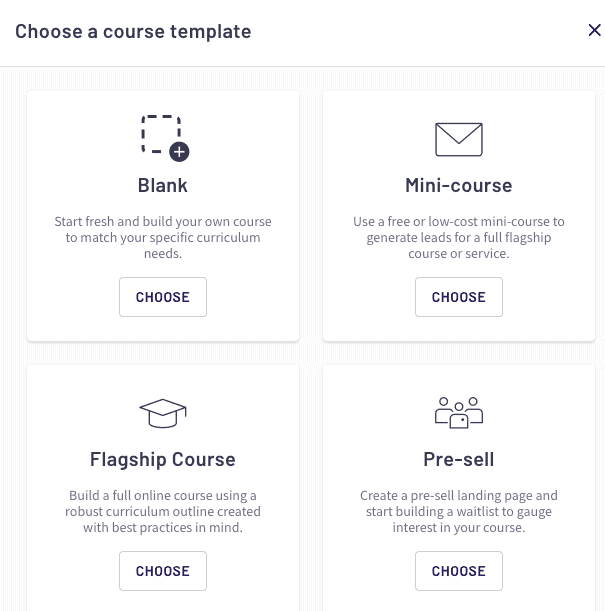Click the 'Start fresh and build' description text
The height and width of the screenshot is (611, 605).
coord(163,237)
